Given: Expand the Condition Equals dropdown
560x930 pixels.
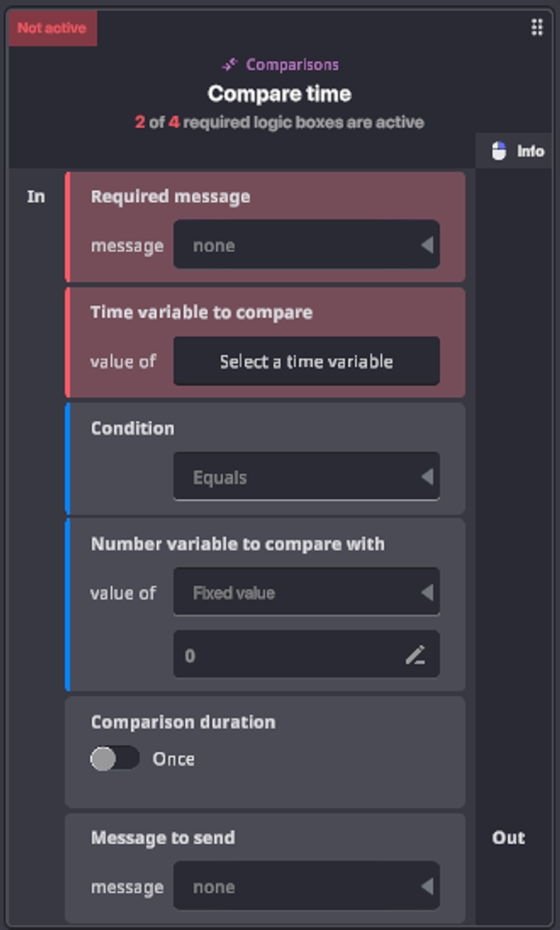Looking at the screenshot, I should click(306, 477).
